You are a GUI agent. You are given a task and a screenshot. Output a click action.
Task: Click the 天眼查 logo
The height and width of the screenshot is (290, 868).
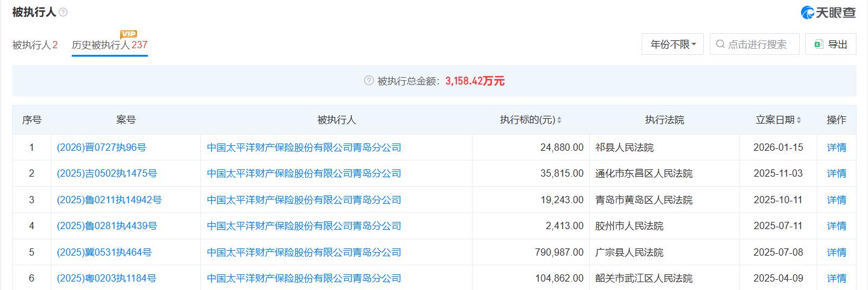pyautogui.click(x=828, y=12)
